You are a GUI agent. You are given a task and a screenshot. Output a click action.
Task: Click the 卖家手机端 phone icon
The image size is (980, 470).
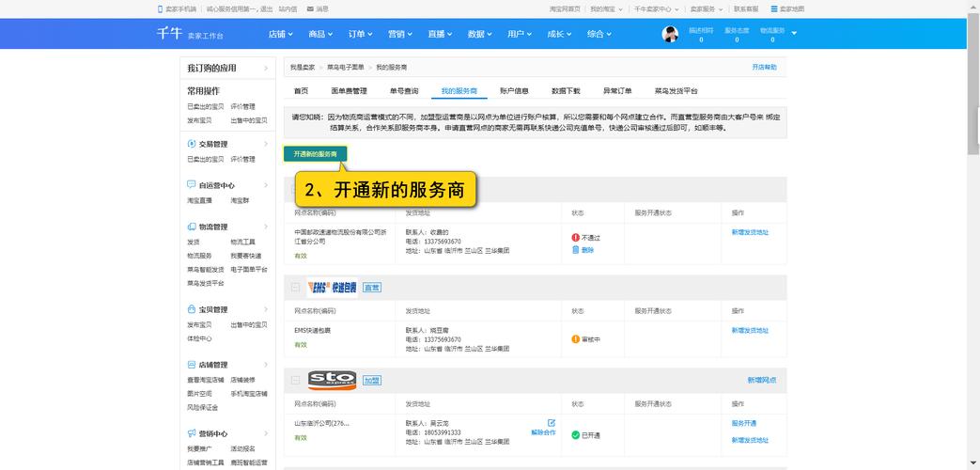point(160,8)
